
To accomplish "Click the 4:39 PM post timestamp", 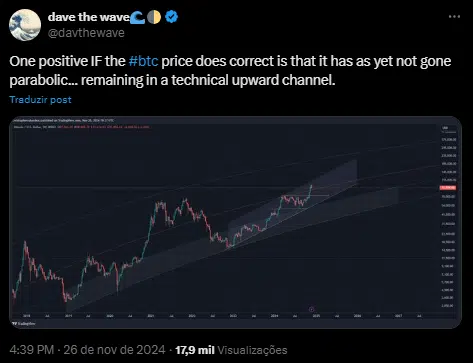I will point(32,350).
